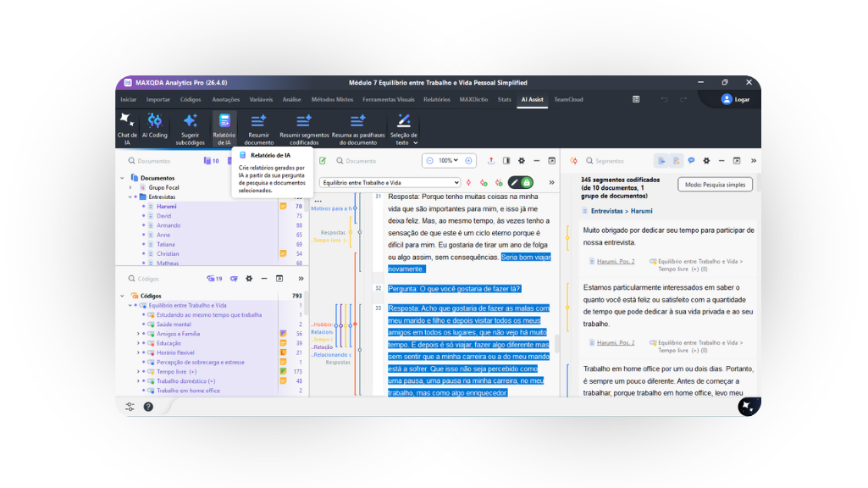Open the code selection combo box

point(390,182)
